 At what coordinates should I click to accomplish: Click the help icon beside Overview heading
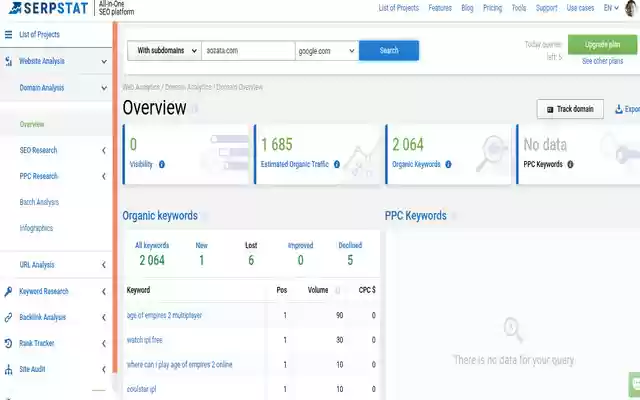coord(195,109)
